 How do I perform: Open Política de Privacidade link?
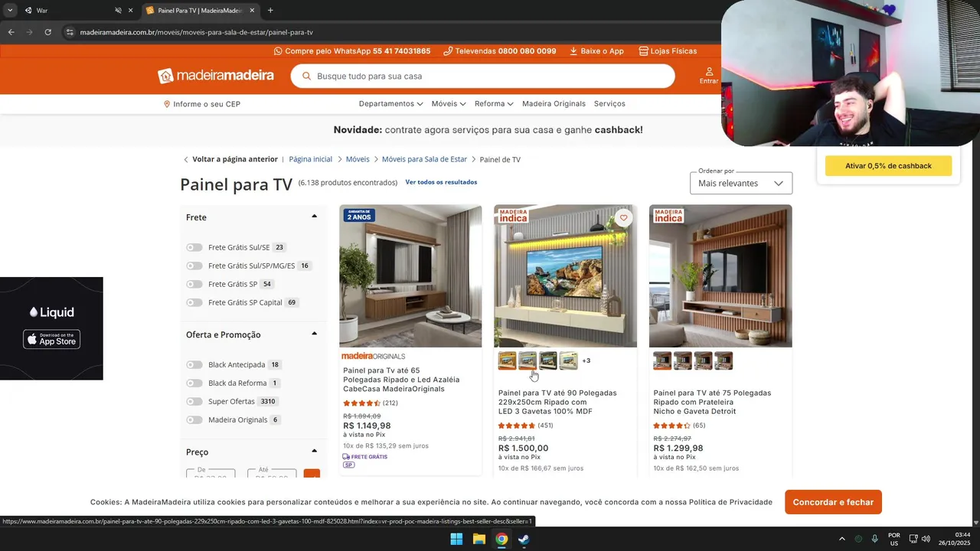pyautogui.click(x=730, y=502)
